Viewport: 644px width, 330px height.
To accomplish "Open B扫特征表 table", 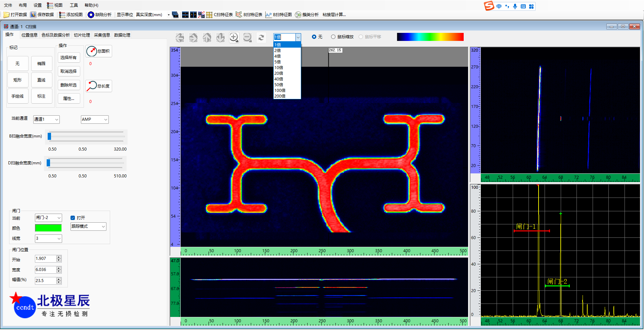I will [x=249, y=15].
